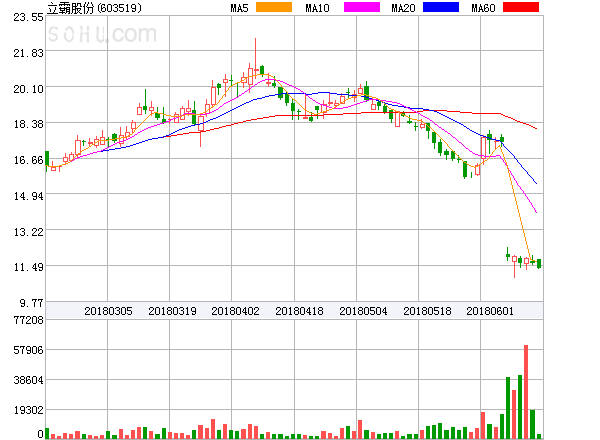Click the stock title 立霸股份 (603519)
Screen dimensions: 600x440
tap(94, 8)
